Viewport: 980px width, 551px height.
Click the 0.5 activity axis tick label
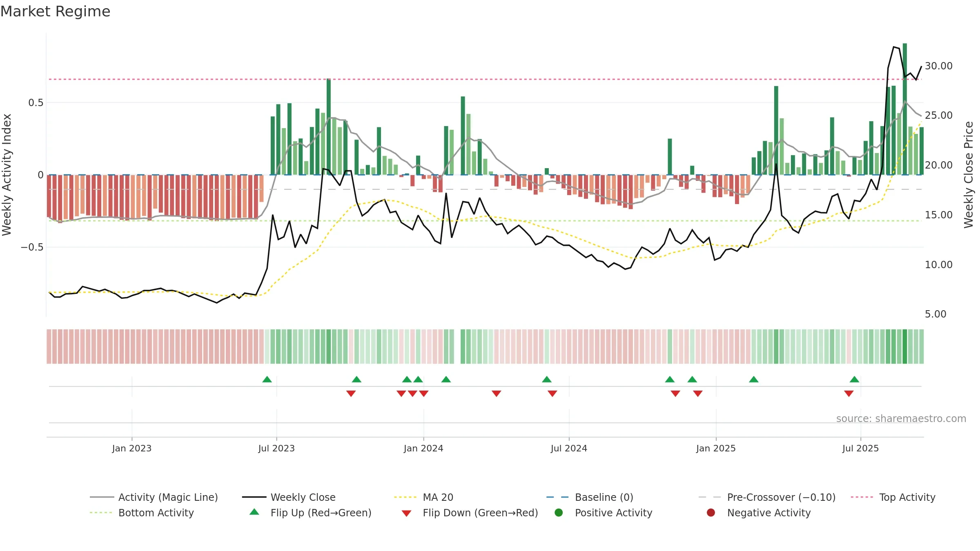click(x=36, y=102)
